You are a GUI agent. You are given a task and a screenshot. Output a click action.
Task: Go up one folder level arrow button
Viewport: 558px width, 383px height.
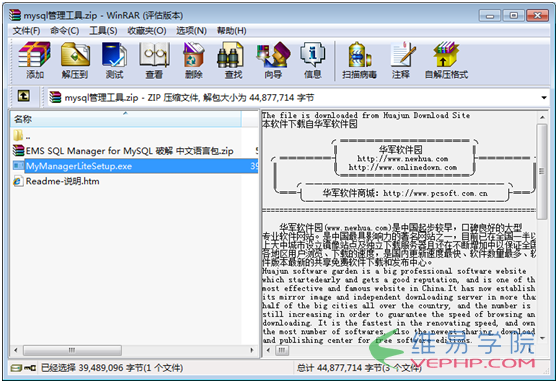point(24,96)
